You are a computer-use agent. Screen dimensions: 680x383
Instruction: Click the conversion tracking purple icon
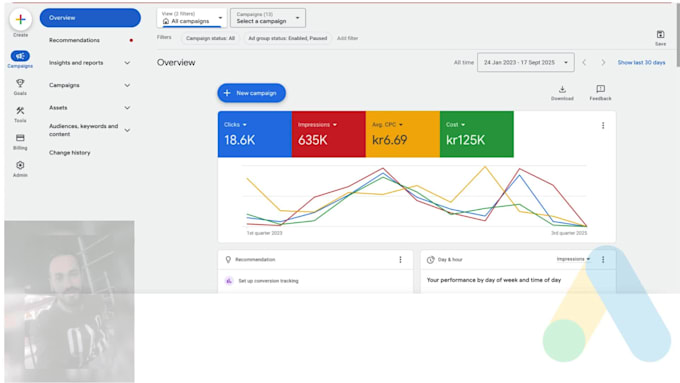[229, 281]
